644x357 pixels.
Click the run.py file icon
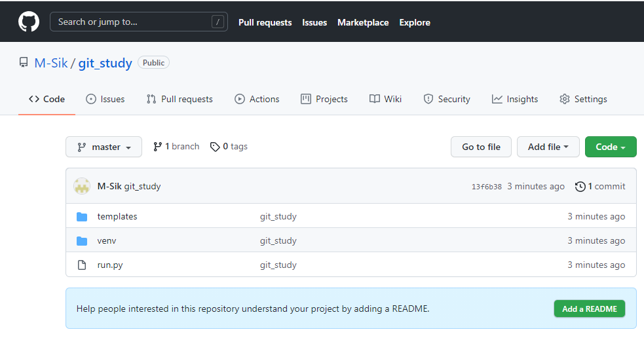82,265
